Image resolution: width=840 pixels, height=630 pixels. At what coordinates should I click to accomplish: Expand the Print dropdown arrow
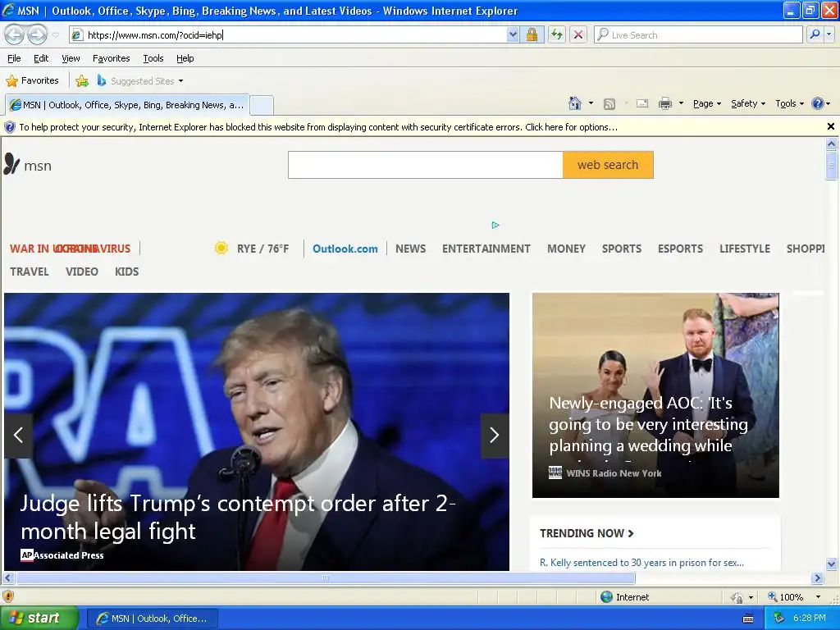(681, 103)
